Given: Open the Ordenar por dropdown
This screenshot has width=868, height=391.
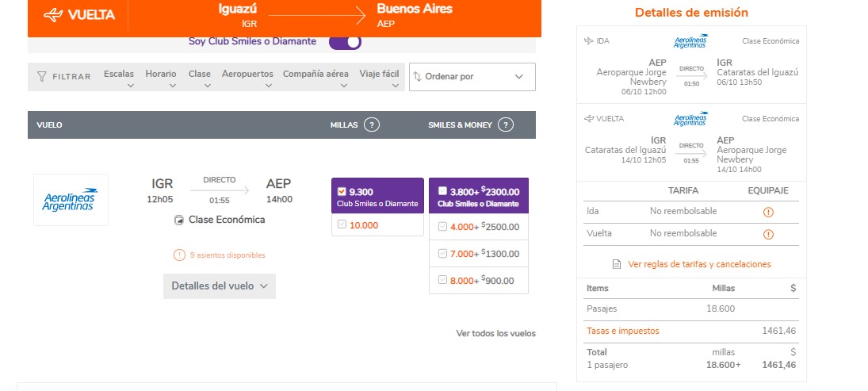Looking at the screenshot, I should coord(472,77).
